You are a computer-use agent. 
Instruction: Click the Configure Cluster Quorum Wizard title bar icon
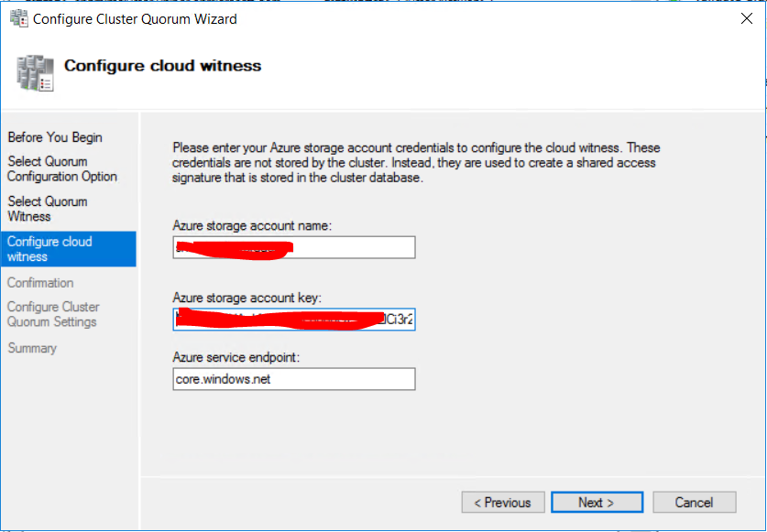point(17,17)
